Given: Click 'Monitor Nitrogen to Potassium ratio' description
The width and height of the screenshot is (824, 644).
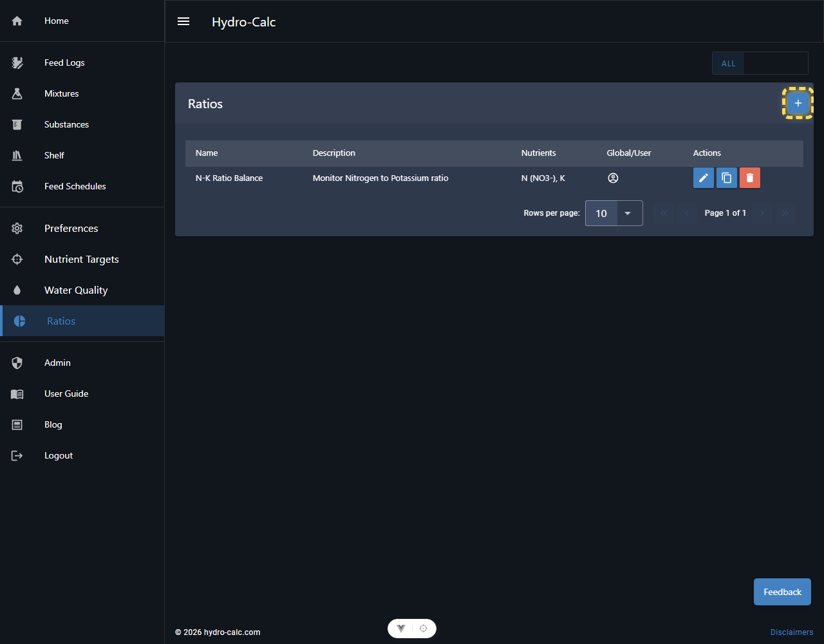Looking at the screenshot, I should [x=380, y=178].
